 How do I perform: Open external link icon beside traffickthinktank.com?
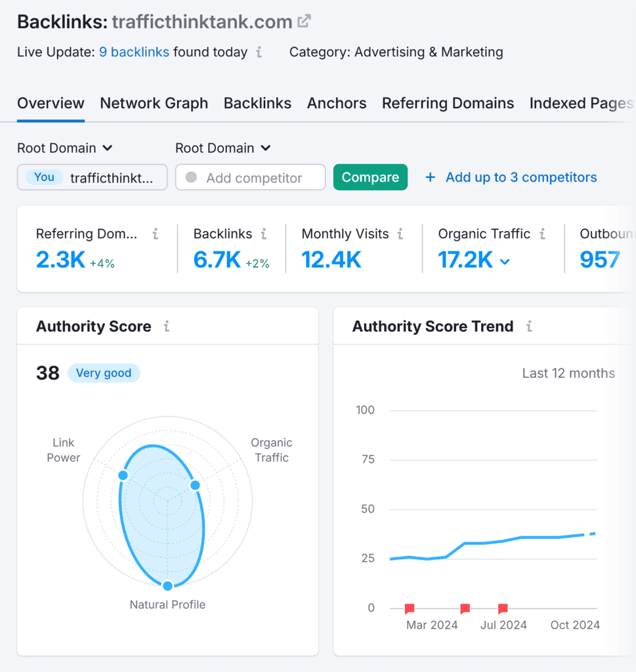(304, 21)
